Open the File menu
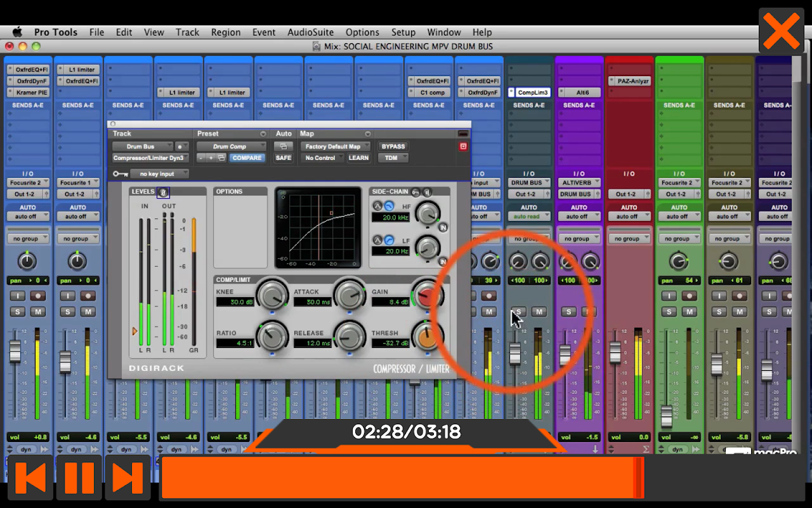This screenshot has width=812, height=508. (x=96, y=32)
